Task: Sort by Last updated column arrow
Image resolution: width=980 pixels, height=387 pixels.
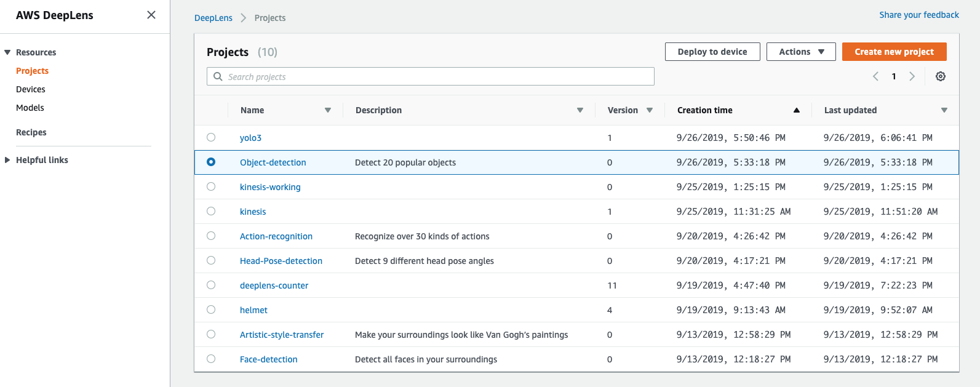Action: point(944,110)
